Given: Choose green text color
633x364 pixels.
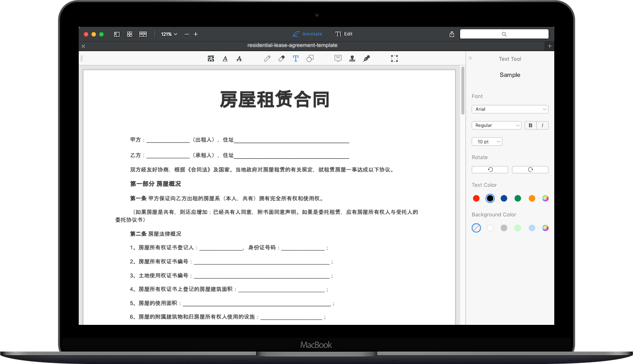Looking at the screenshot, I should click(518, 198).
